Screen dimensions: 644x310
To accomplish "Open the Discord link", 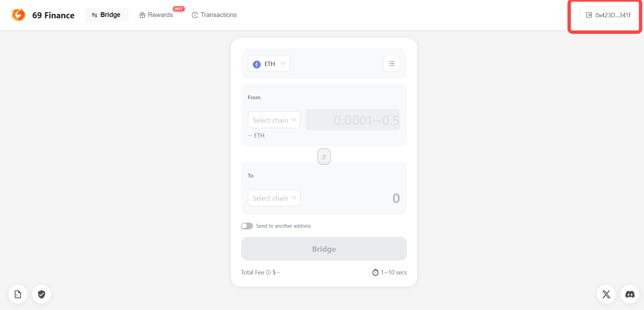I will click(x=630, y=294).
